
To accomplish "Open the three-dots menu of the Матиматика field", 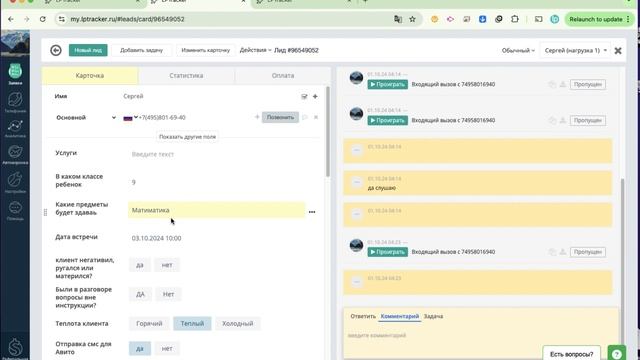I will (312, 212).
